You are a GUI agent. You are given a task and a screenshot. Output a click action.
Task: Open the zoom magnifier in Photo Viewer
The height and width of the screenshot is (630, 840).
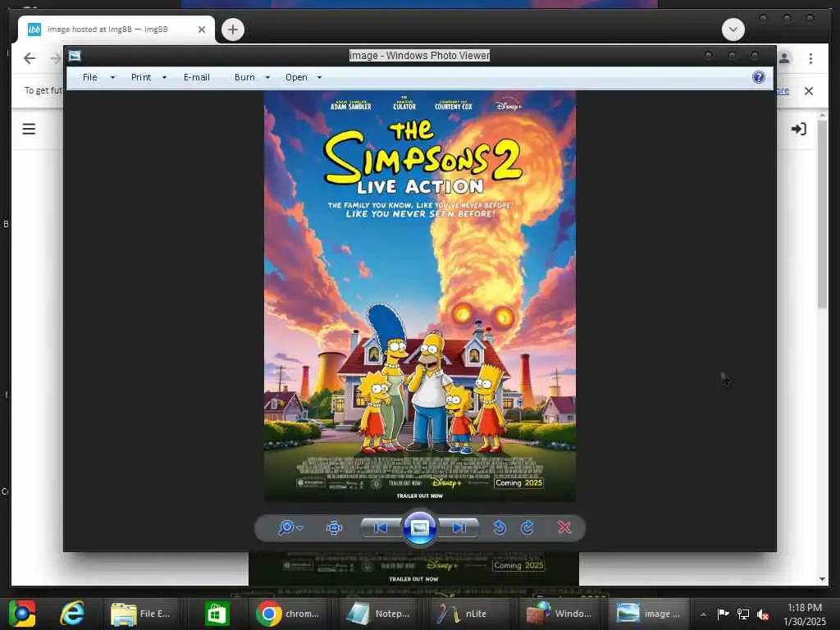tap(286, 527)
